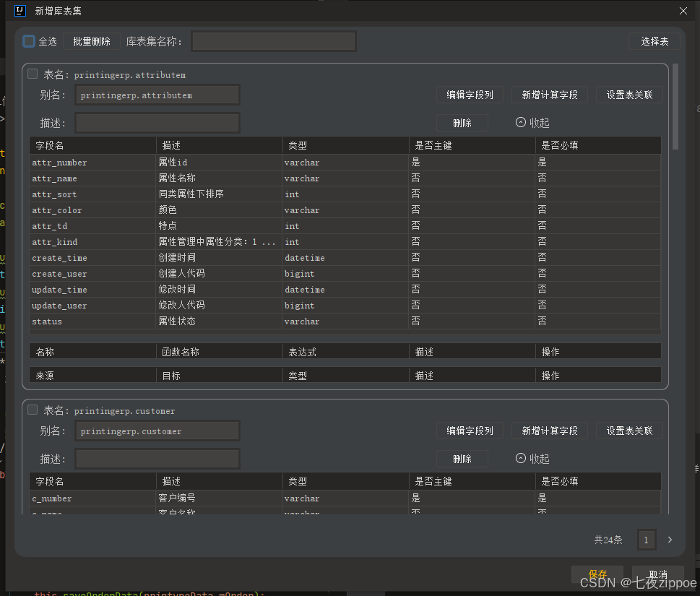The height and width of the screenshot is (596, 700).
Task: Check the printingerp.attributem table checkbox
Action: [33, 74]
